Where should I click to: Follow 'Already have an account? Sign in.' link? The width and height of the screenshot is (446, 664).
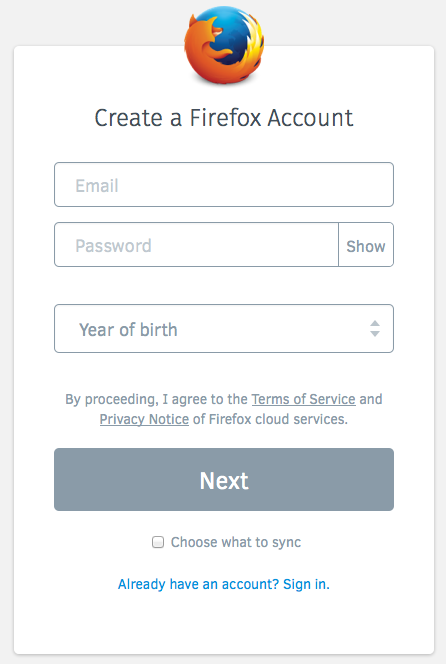(x=224, y=584)
